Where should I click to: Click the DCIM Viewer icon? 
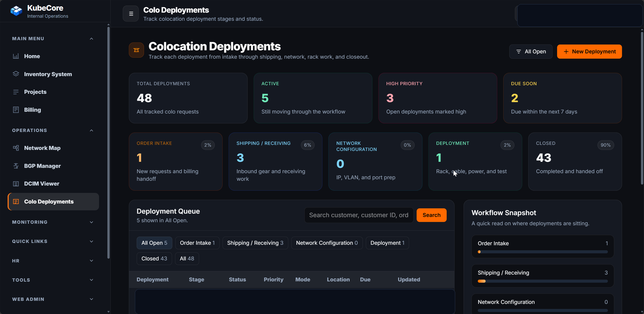pyautogui.click(x=16, y=184)
